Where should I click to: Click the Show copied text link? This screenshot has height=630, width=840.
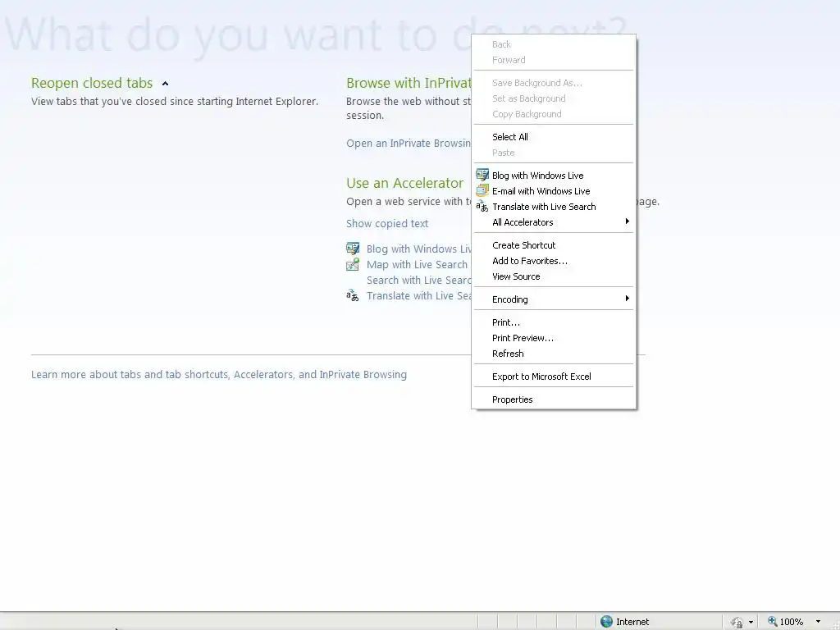(387, 223)
